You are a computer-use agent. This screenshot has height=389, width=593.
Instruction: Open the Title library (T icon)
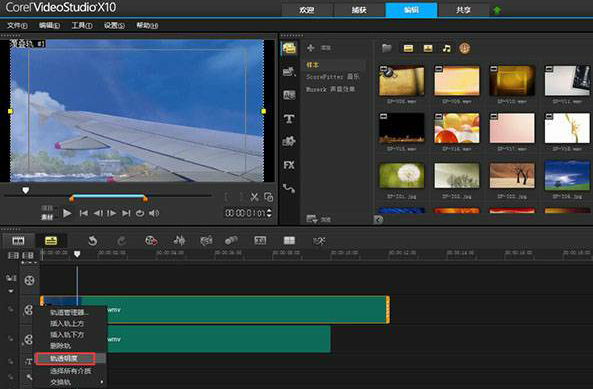tap(289, 119)
